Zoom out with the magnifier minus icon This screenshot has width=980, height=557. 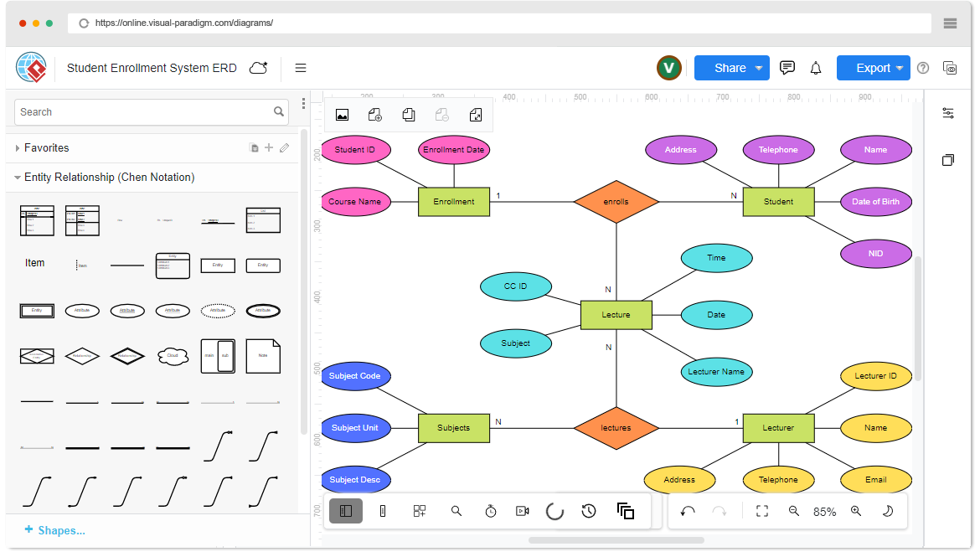tap(794, 511)
